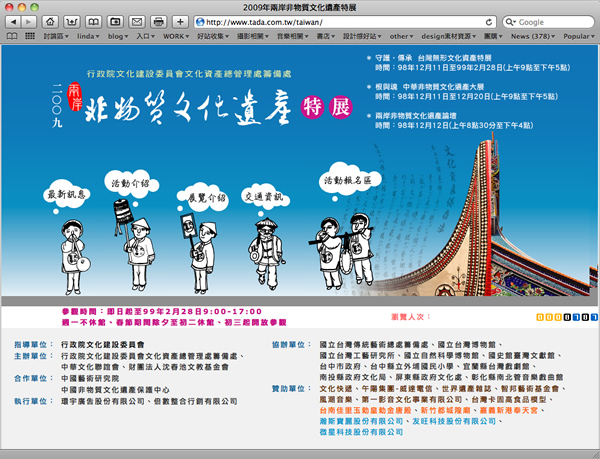The width and height of the screenshot is (600, 459).
Task: Open search engine options magnifier icon
Action: pyautogui.click(x=510, y=22)
